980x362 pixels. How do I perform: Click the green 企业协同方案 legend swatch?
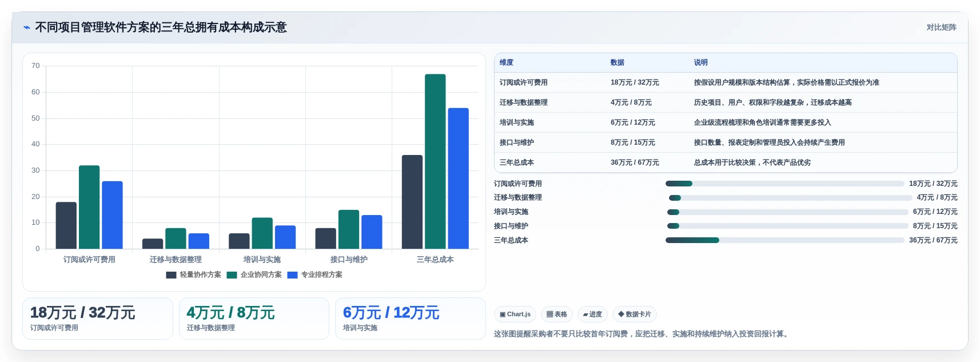tap(232, 275)
